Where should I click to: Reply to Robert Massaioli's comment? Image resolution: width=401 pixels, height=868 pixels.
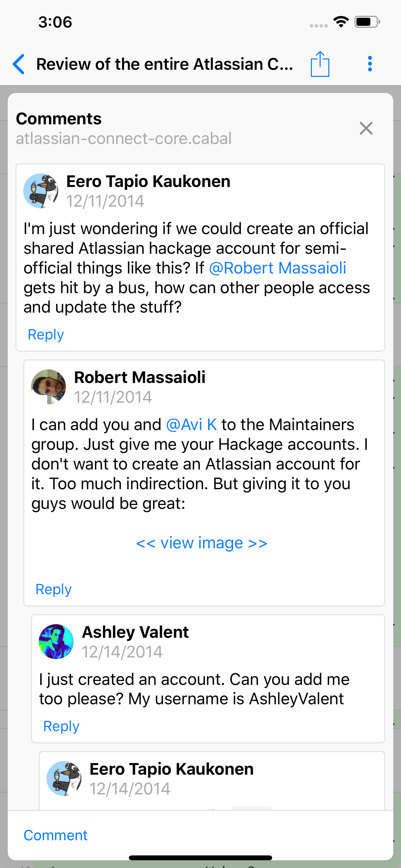click(x=53, y=589)
